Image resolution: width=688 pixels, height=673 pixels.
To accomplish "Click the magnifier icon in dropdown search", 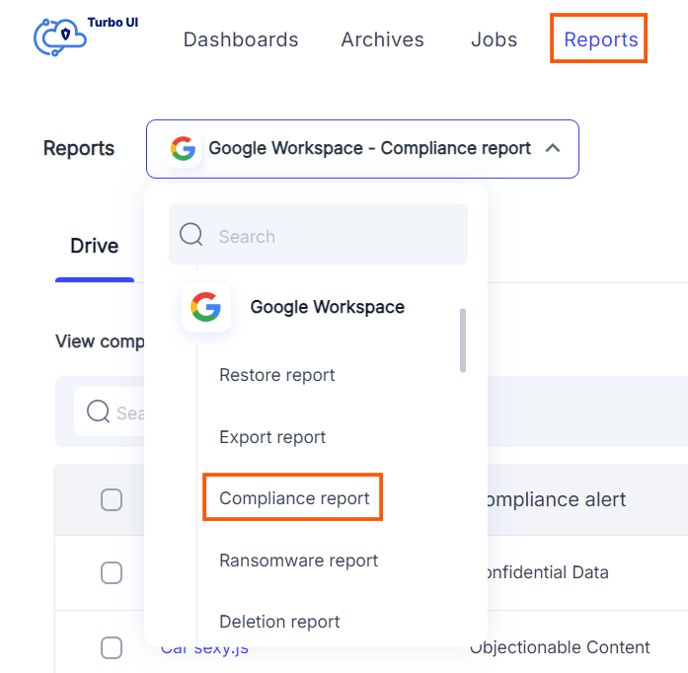I will click(x=191, y=234).
